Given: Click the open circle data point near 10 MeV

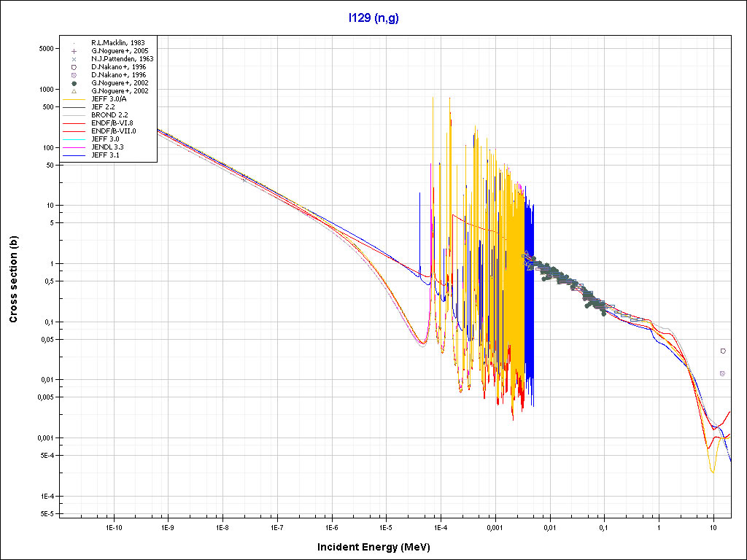Looking at the screenshot, I should point(723,351).
